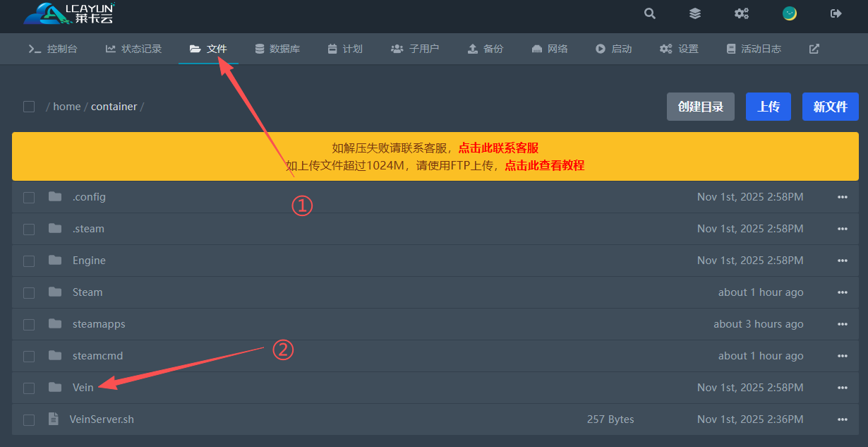
Task: Open the server list layers icon
Action: (695, 13)
